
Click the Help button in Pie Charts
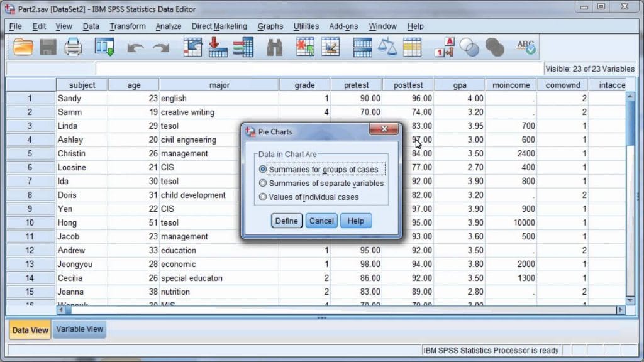(x=356, y=221)
